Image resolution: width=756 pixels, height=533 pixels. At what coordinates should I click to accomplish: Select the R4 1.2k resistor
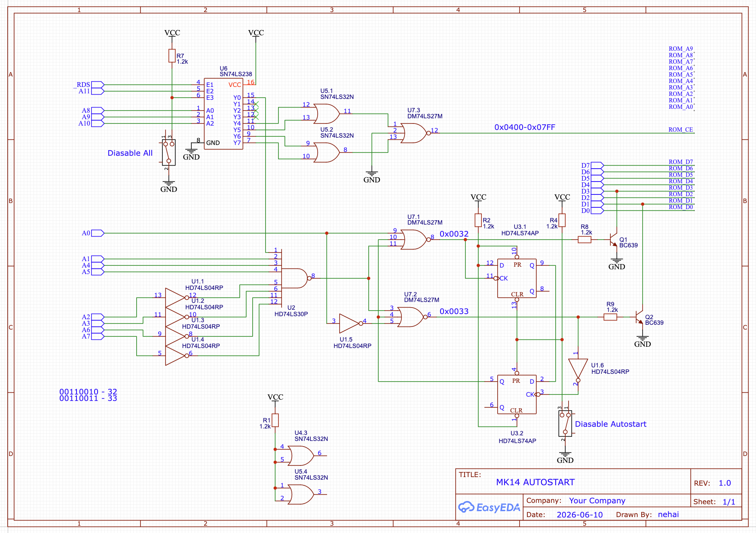pos(562,220)
